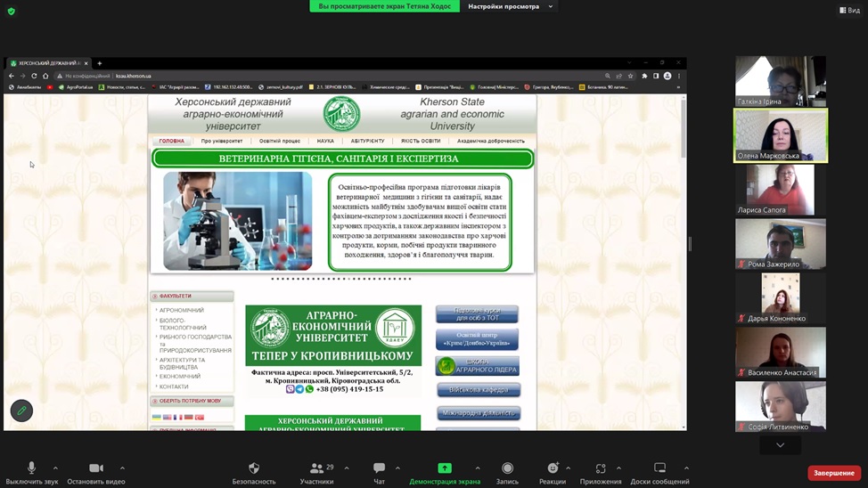Open Реакции smiley icon
Image resolution: width=868 pixels, height=488 pixels.
[553, 468]
